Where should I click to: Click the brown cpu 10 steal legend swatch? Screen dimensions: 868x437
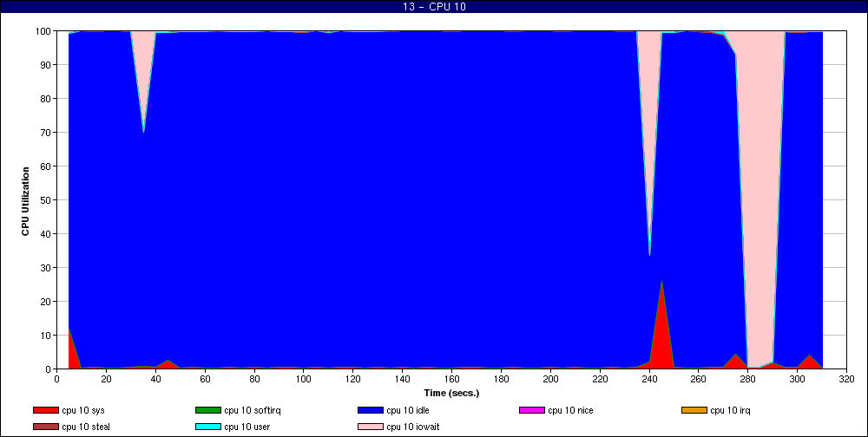[45, 427]
